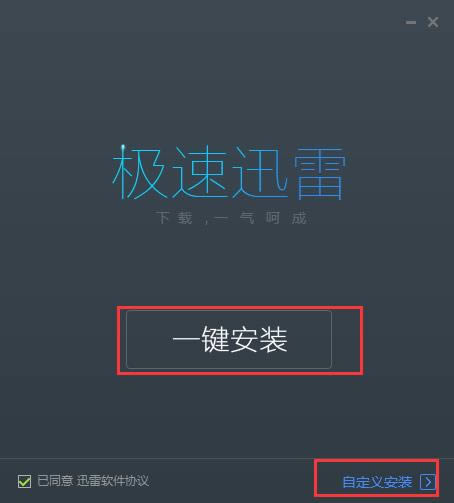Click the glowing dot atop the 极 character

[x=123, y=147]
